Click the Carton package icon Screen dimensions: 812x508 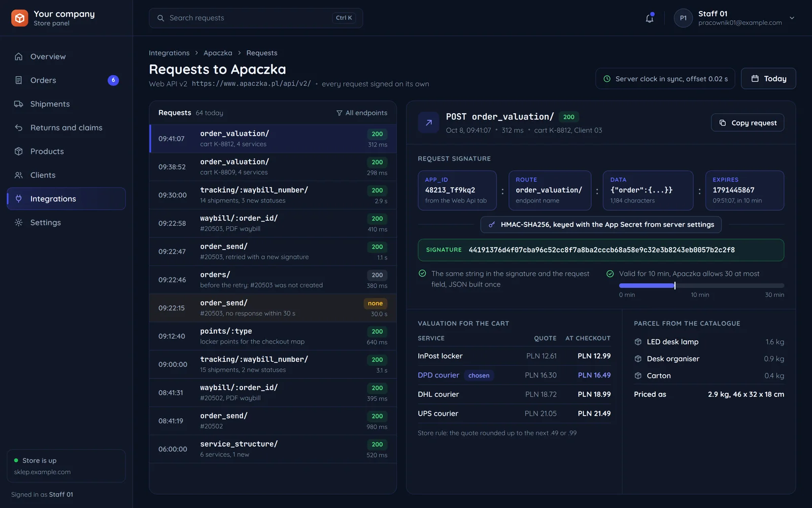pos(638,376)
